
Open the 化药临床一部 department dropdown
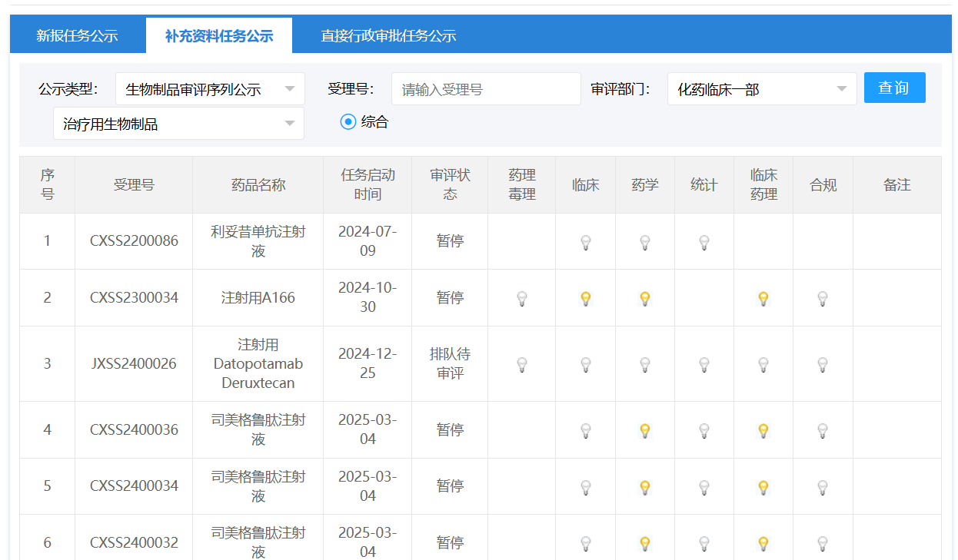click(762, 89)
